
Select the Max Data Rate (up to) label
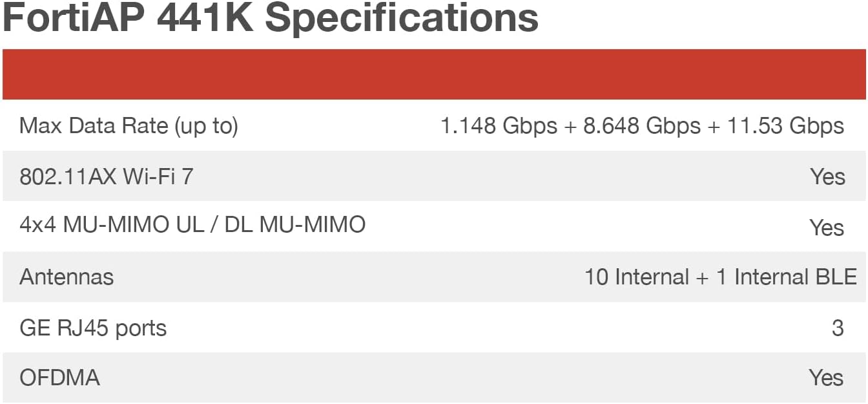(x=129, y=126)
